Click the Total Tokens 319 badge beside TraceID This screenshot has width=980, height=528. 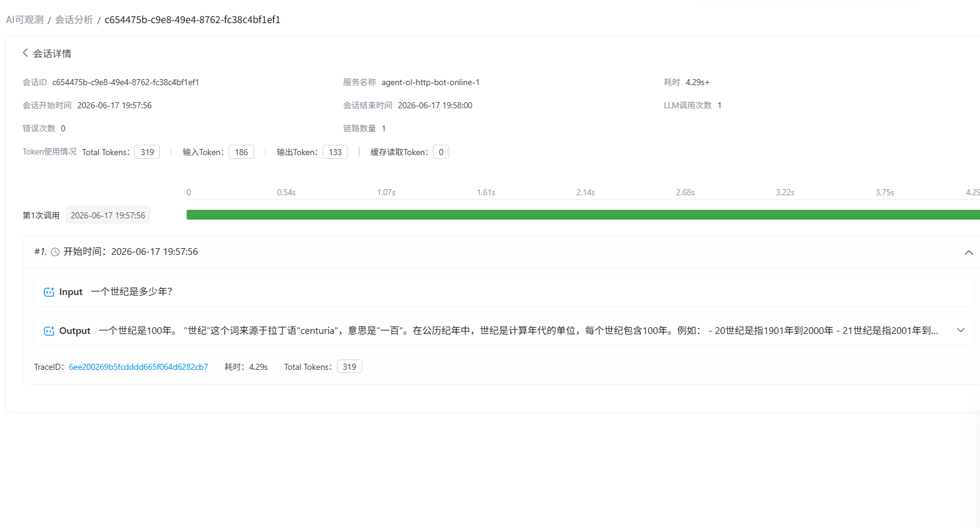pyautogui.click(x=350, y=367)
